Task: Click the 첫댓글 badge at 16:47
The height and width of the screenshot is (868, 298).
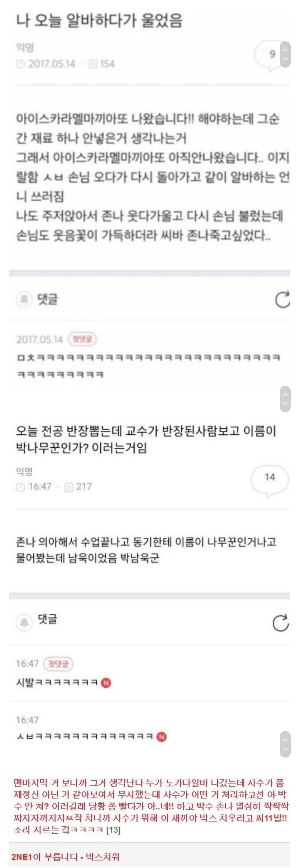Action: pyautogui.click(x=58, y=664)
